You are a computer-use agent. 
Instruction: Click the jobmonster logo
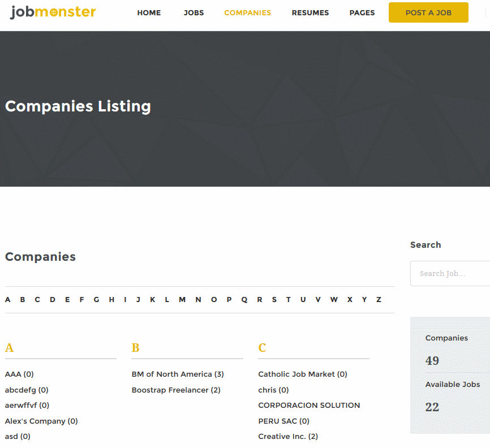pyautogui.click(x=53, y=12)
